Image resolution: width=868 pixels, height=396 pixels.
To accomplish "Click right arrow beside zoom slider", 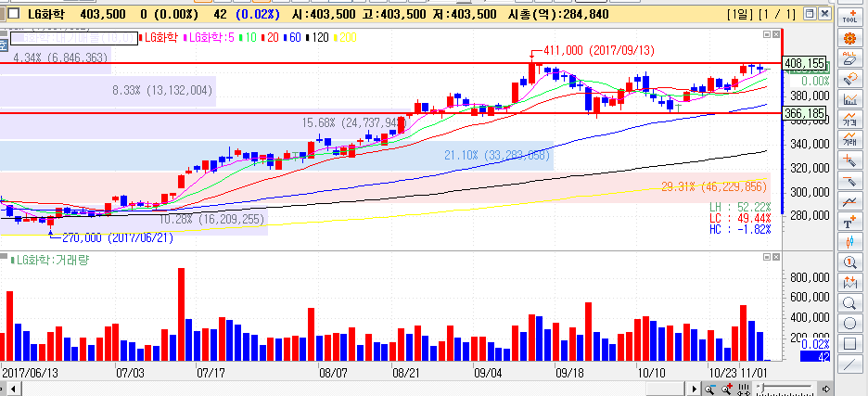I will [826, 389].
